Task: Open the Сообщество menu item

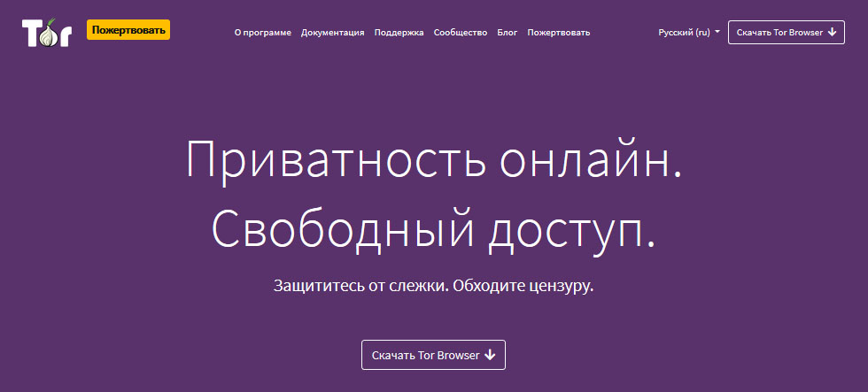Action: click(x=461, y=33)
